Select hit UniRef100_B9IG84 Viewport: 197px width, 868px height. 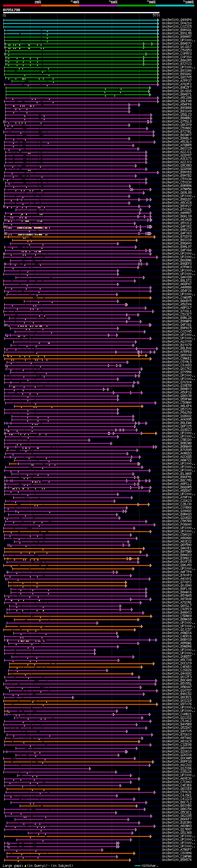click(177, 71)
